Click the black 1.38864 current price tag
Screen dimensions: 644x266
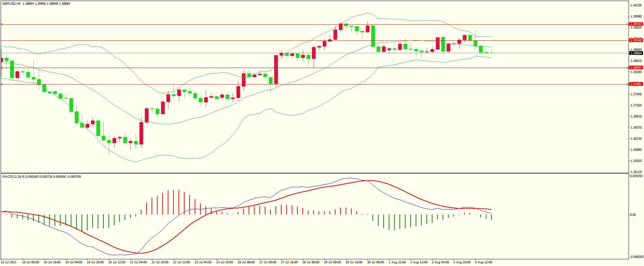coord(636,53)
